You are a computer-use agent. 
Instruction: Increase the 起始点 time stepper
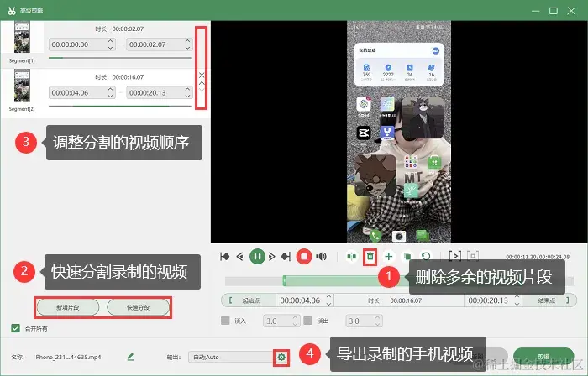329,297
